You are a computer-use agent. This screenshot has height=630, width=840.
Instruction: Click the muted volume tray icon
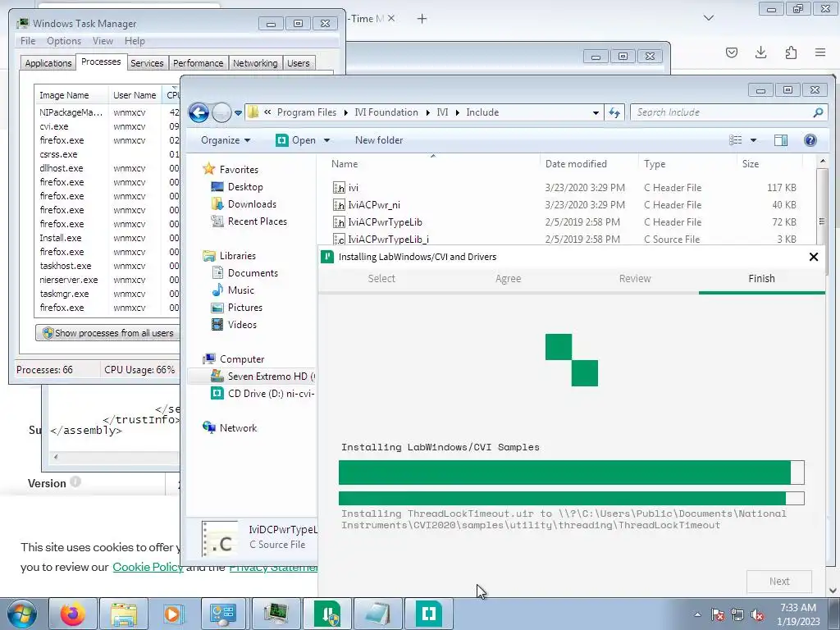(757, 614)
